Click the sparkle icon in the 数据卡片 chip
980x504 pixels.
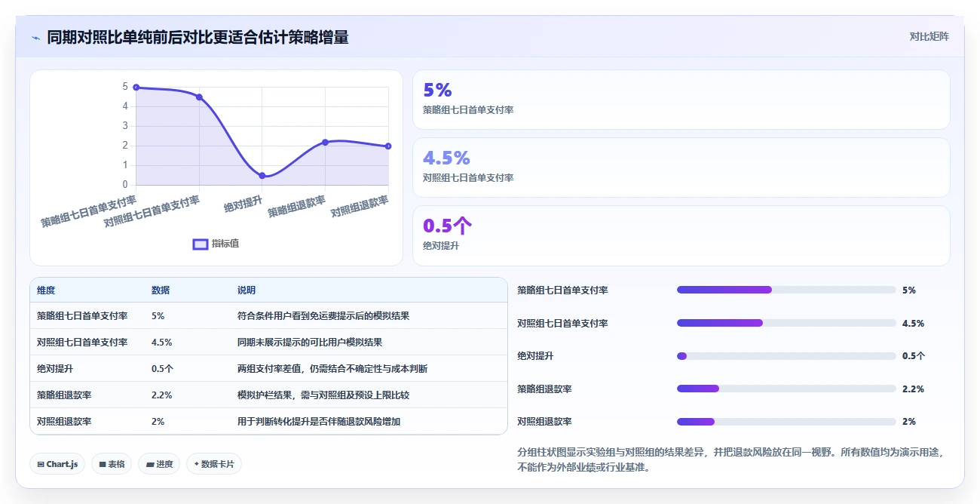tap(197, 464)
